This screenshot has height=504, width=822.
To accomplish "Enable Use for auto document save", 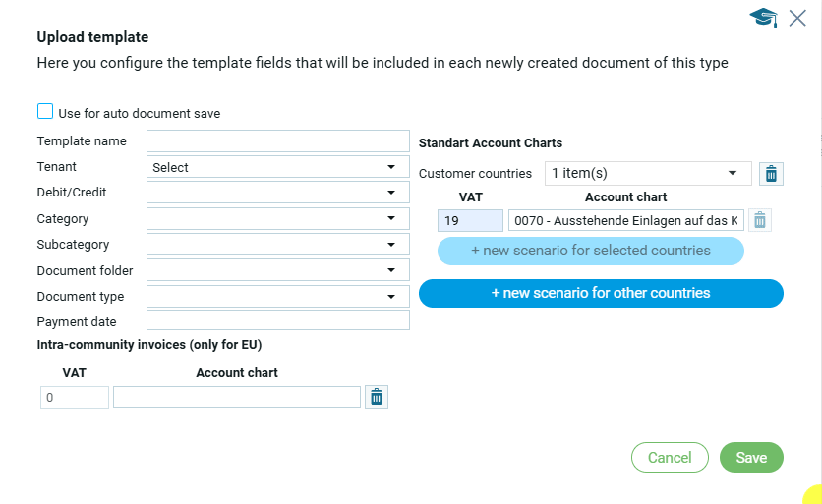I will click(45, 113).
